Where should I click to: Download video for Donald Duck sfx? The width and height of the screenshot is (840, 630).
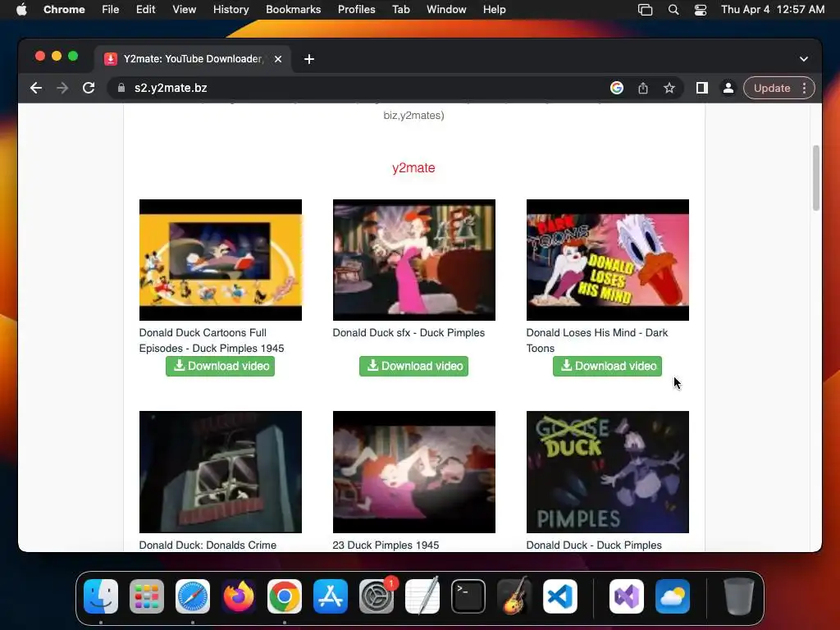pos(413,366)
